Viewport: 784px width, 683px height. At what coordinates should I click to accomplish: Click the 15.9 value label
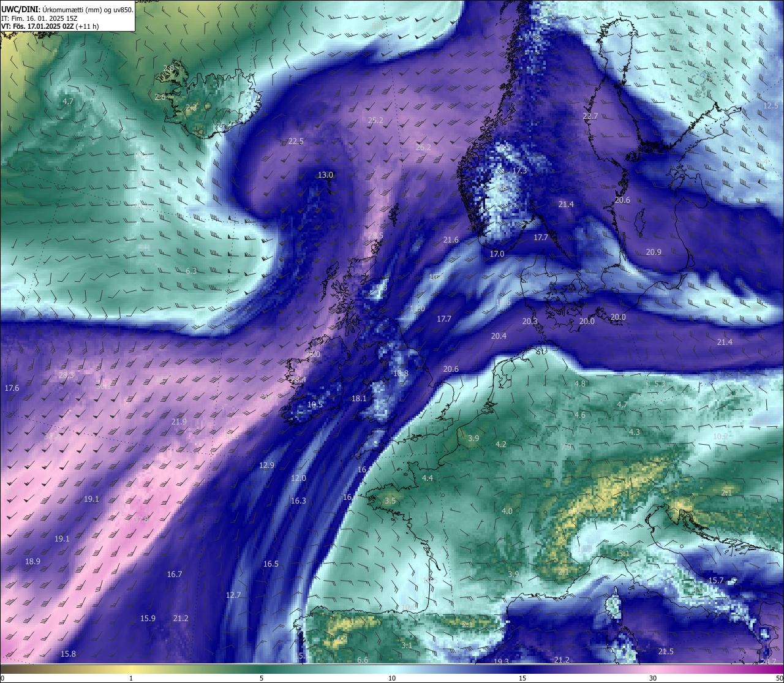148,619
